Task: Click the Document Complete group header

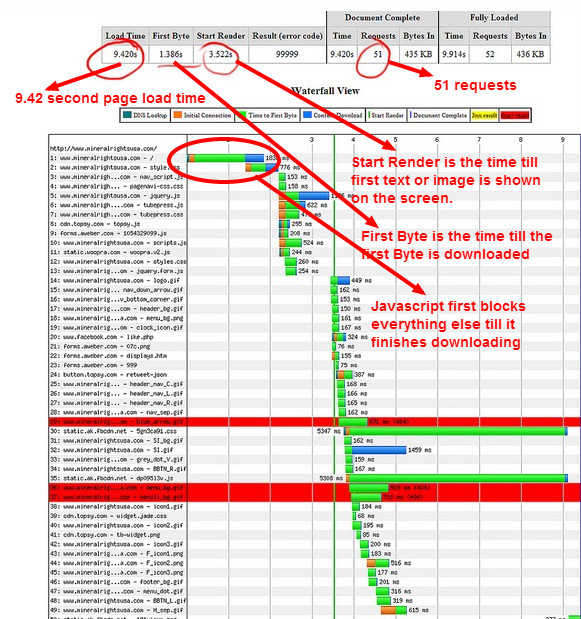Action: click(382, 18)
